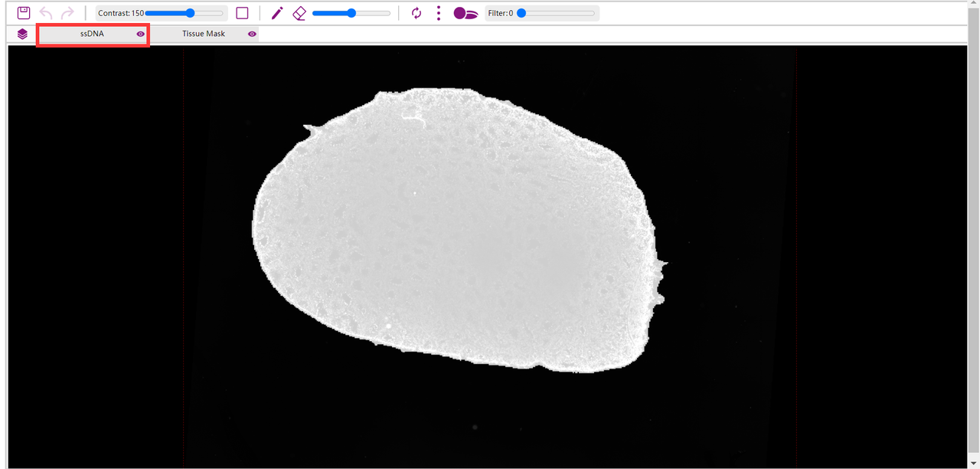Click the Filter: 0 label
This screenshot has width=980, height=469.
tap(500, 13)
